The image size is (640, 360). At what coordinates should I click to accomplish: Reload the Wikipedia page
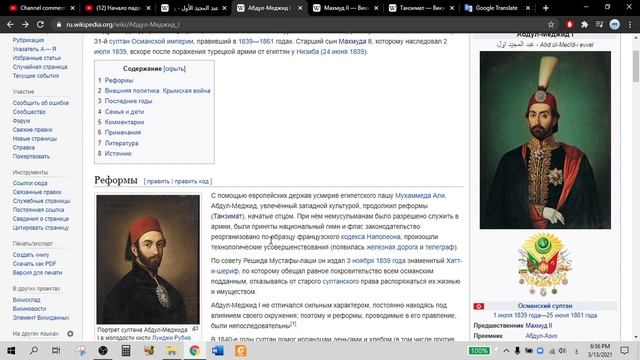40,24
